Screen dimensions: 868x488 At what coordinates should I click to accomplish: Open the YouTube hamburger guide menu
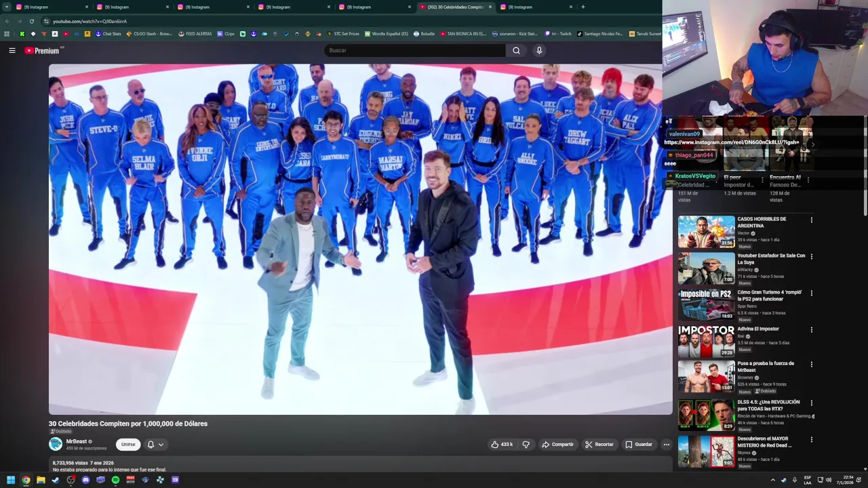[12, 50]
